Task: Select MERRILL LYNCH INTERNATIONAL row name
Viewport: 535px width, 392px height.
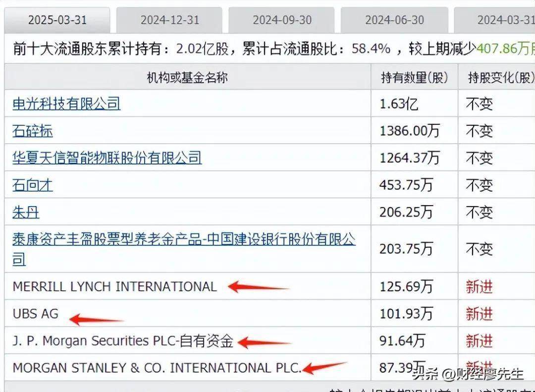Action: 114,286
